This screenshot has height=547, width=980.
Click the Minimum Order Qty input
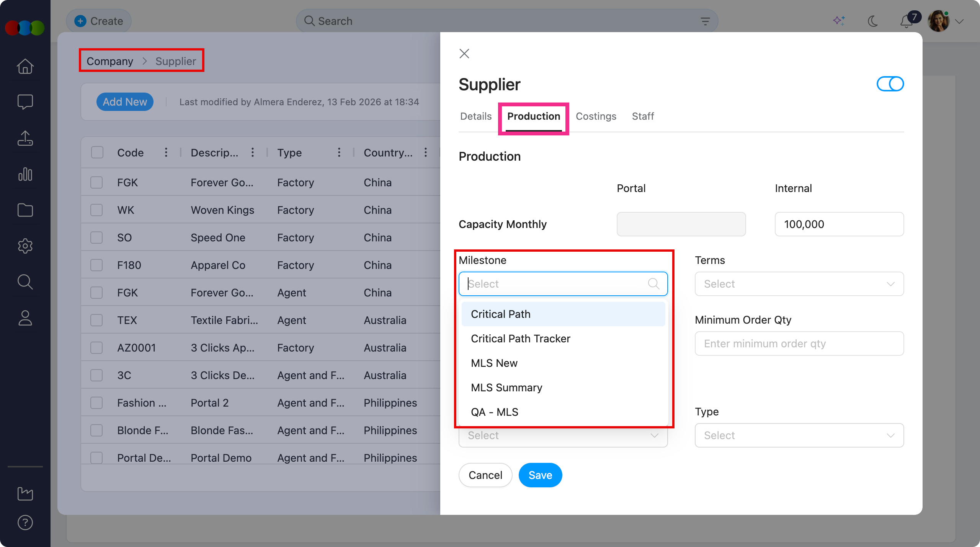click(x=799, y=344)
